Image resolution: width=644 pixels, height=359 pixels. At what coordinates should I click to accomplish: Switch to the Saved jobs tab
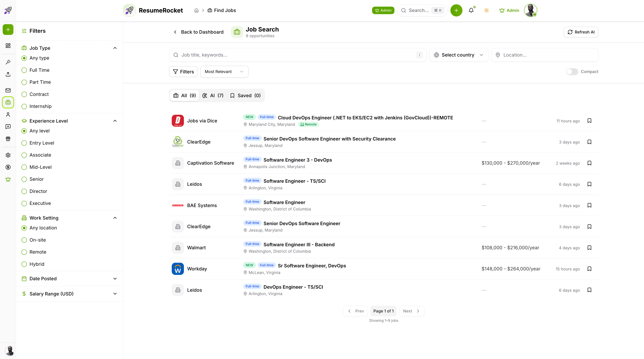(x=245, y=95)
